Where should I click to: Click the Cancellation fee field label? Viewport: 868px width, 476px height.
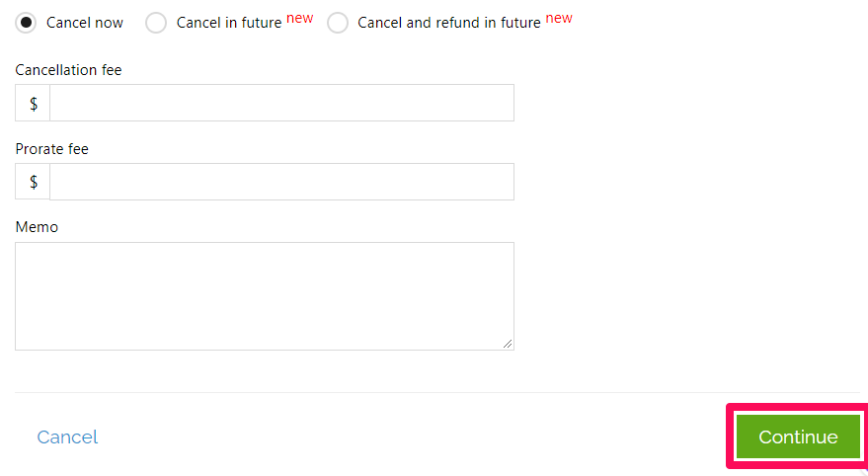(x=69, y=70)
